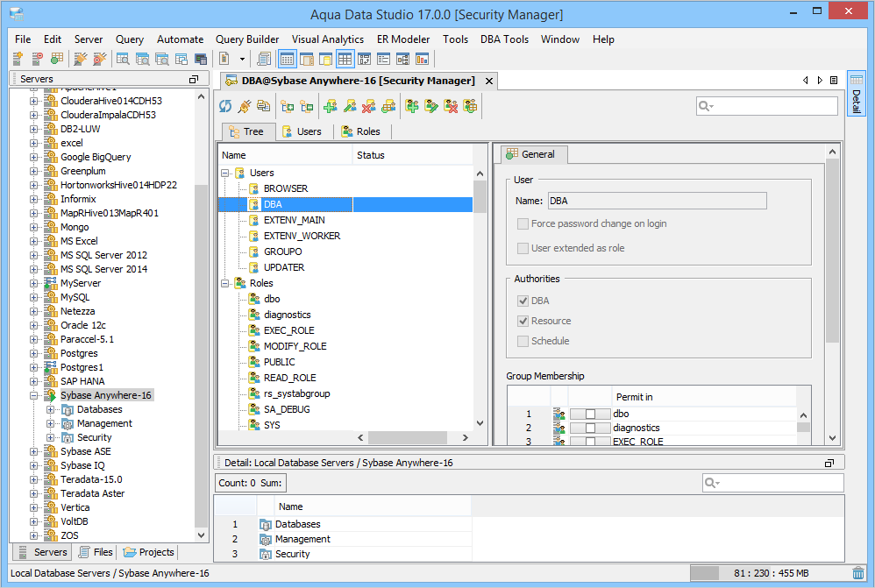
Task: Click the Add User icon with green plus
Action: [x=331, y=106]
